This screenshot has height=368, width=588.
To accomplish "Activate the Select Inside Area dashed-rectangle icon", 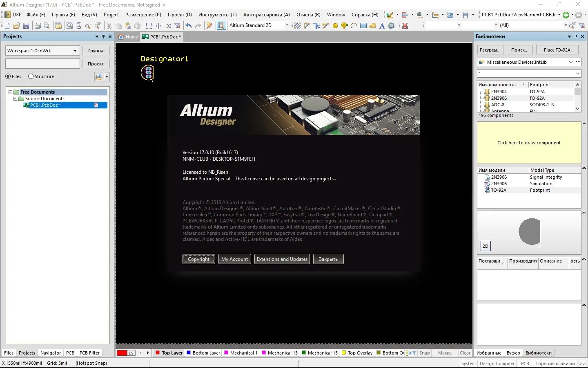I will 149,26.
